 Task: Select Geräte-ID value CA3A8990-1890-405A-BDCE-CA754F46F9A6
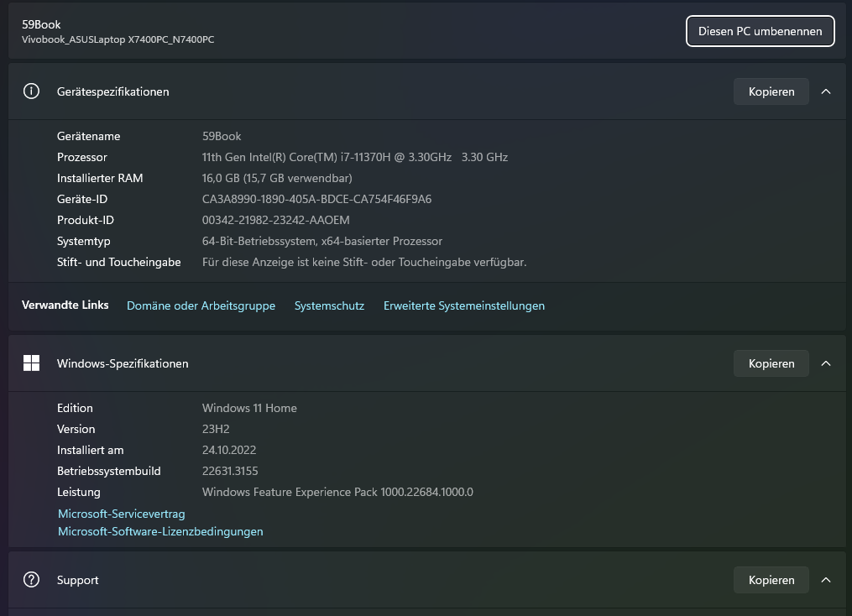pos(316,199)
